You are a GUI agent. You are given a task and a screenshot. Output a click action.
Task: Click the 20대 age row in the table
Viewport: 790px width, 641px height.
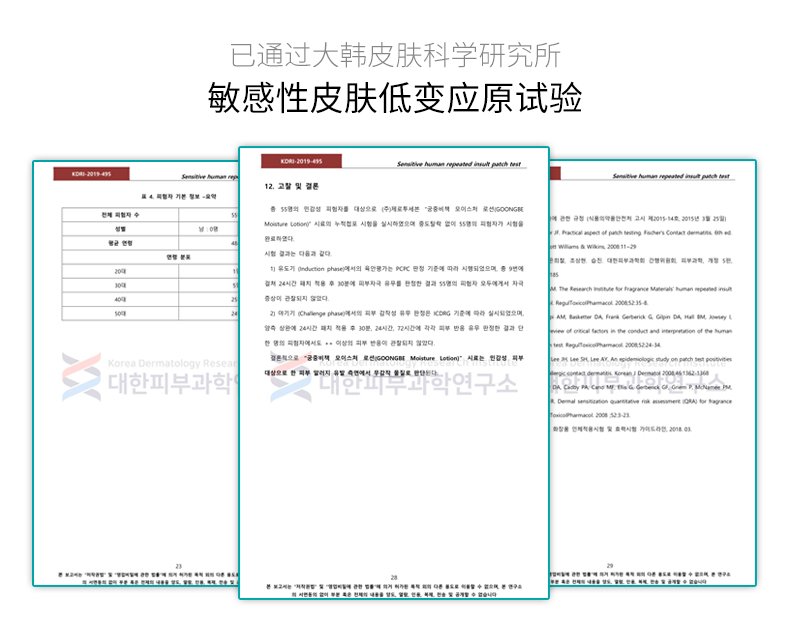coord(150,271)
